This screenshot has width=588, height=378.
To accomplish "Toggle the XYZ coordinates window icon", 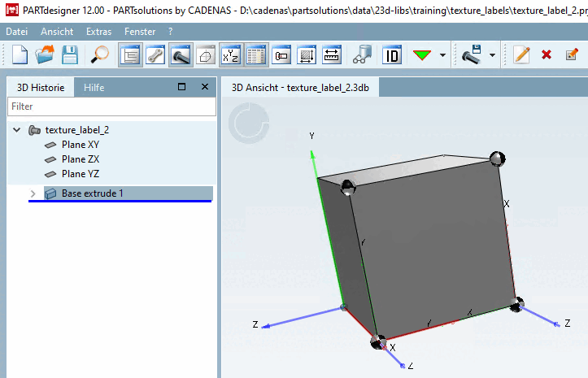I will [x=231, y=55].
